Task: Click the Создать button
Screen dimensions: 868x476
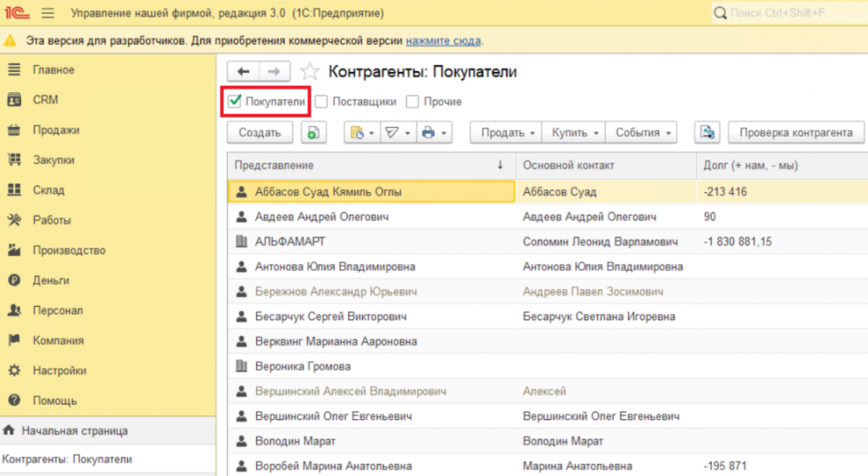Action: coord(259,133)
